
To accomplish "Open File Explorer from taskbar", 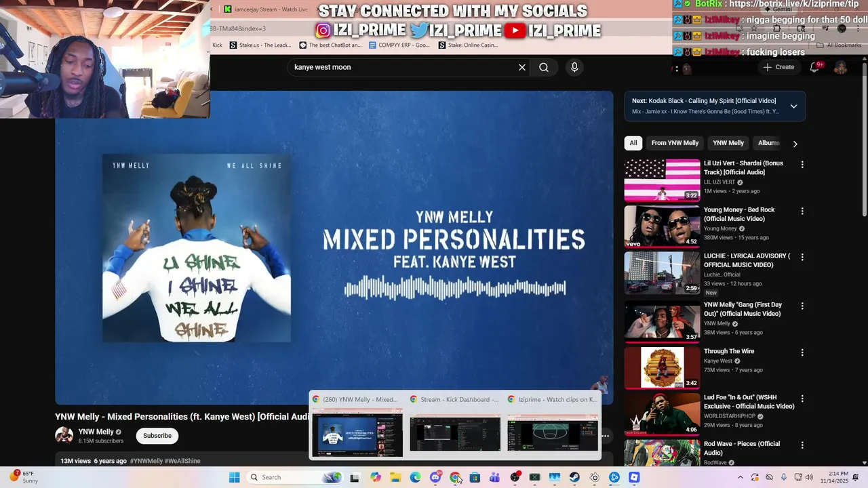I will [395, 477].
